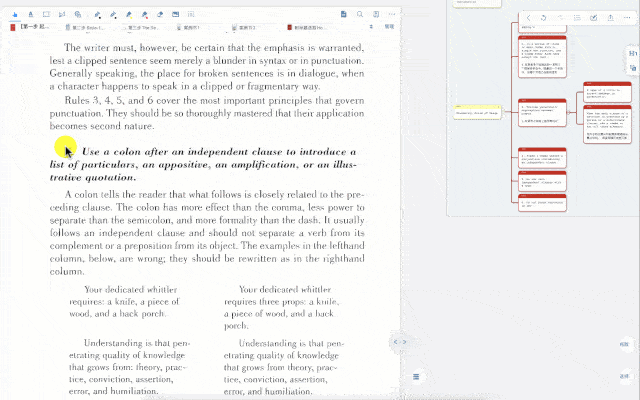Select the lasso excerpt tool

(62, 15)
